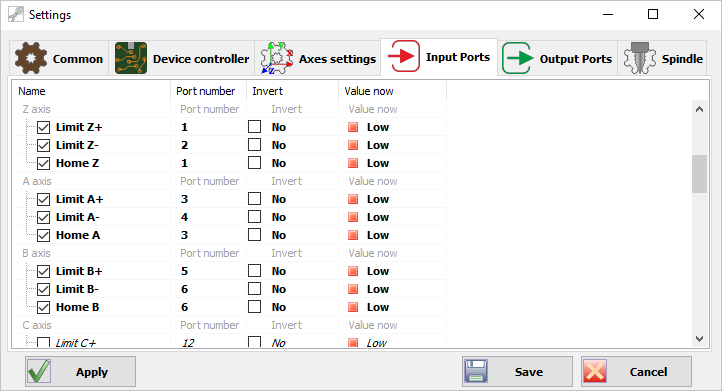Go to the Output Ports tab
Image resolution: width=722 pixels, height=391 pixels.
click(x=558, y=58)
